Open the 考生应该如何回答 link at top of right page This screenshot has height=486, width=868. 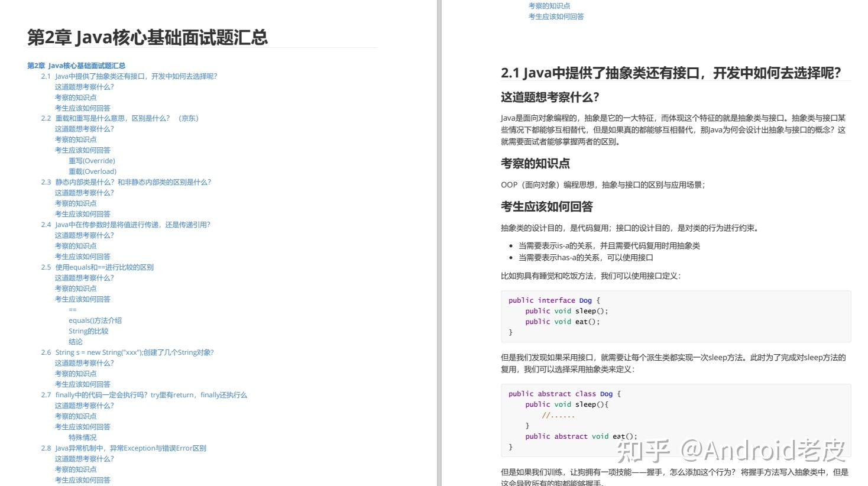[556, 17]
